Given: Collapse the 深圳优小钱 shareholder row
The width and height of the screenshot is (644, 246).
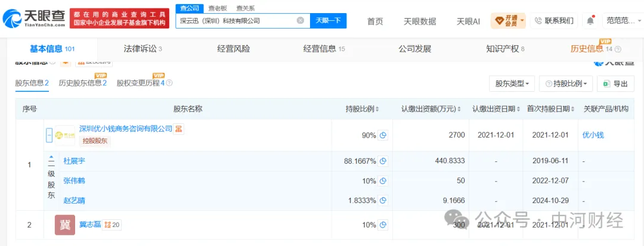Looking at the screenshot, I should point(49,135).
